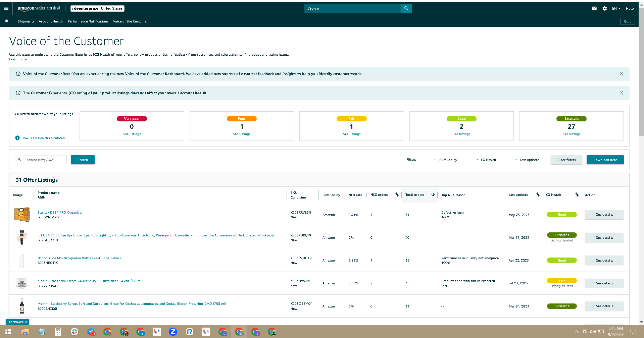Open rdeenterprise United States account switcher
Image resolution: width=644 pixels, height=338 pixels.
tap(97, 8)
